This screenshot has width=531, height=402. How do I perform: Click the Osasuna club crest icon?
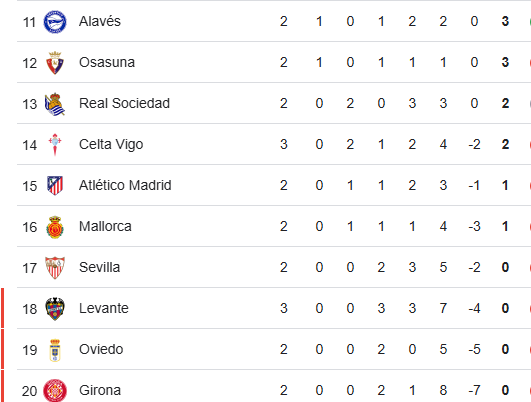click(x=55, y=63)
